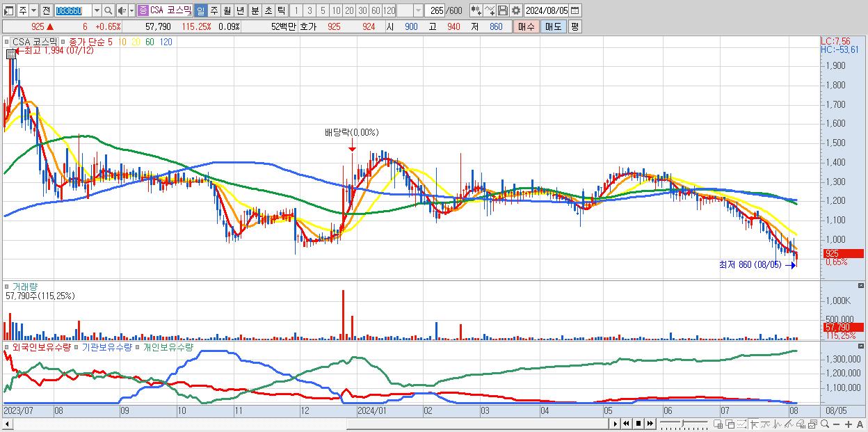Click the chart-window icon left of magnifier
868x432 pixels.
tap(812, 424)
